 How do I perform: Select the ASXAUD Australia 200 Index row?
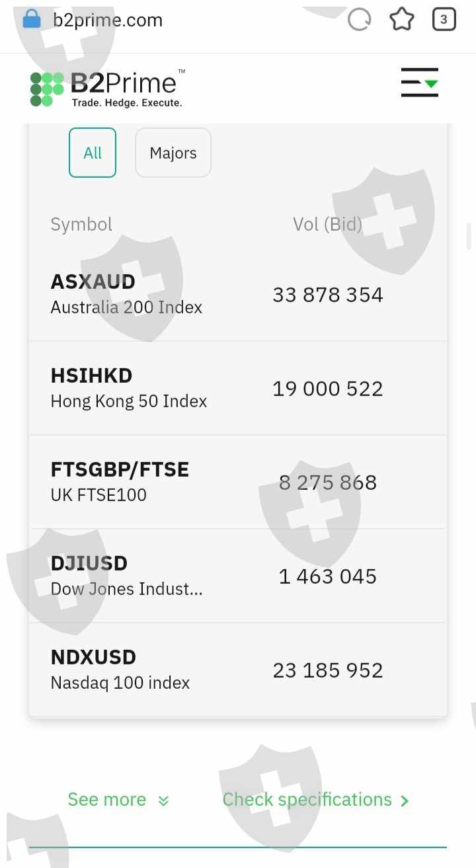point(238,294)
